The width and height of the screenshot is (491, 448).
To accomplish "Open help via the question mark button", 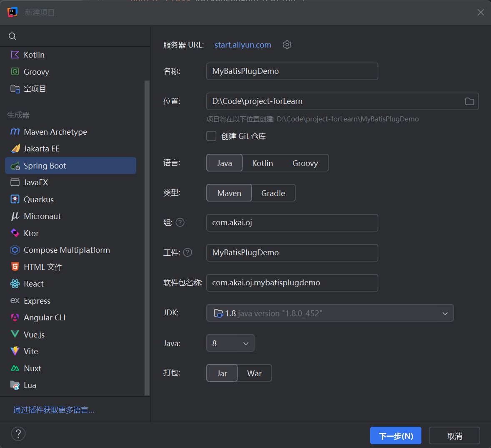I will pyautogui.click(x=18, y=434).
